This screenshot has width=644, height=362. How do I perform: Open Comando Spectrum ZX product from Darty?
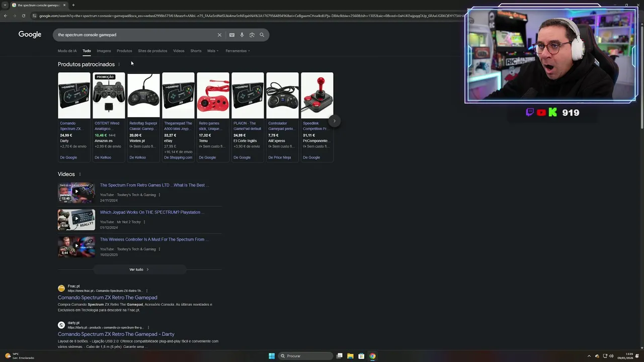[74, 117]
